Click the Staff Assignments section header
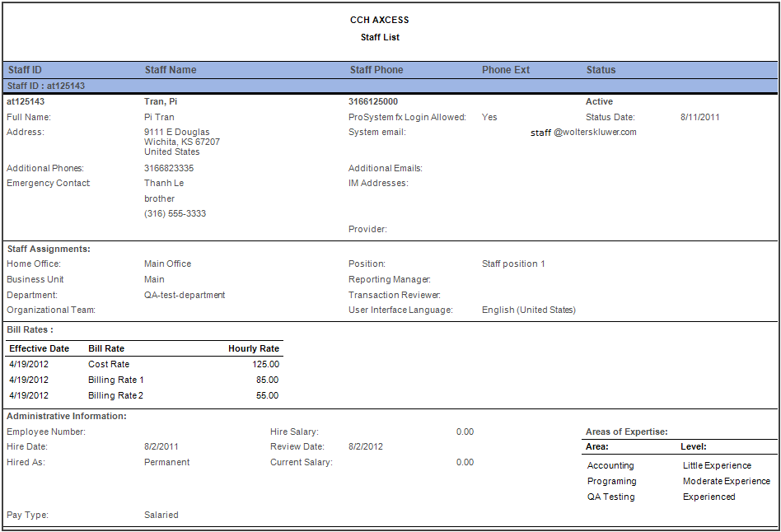The height and width of the screenshot is (532, 781). (47, 248)
